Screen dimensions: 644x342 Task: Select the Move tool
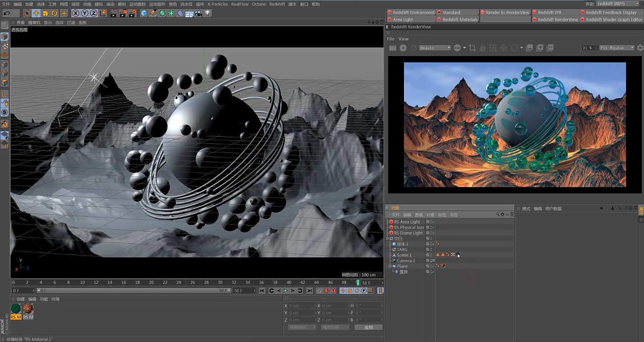click(36, 13)
